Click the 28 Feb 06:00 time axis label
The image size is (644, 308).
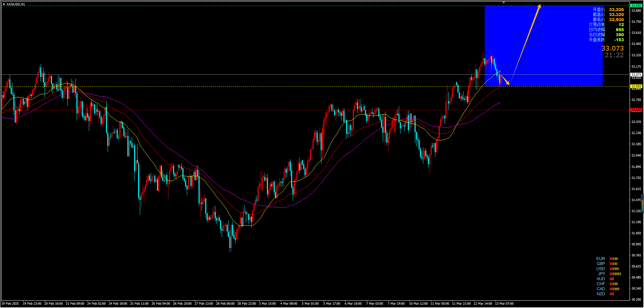pos(225,304)
